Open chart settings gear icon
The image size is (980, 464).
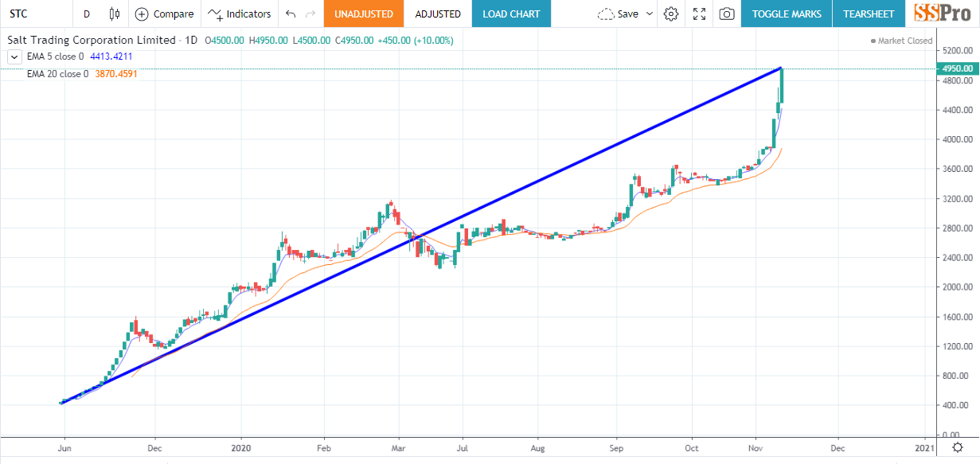click(x=671, y=14)
